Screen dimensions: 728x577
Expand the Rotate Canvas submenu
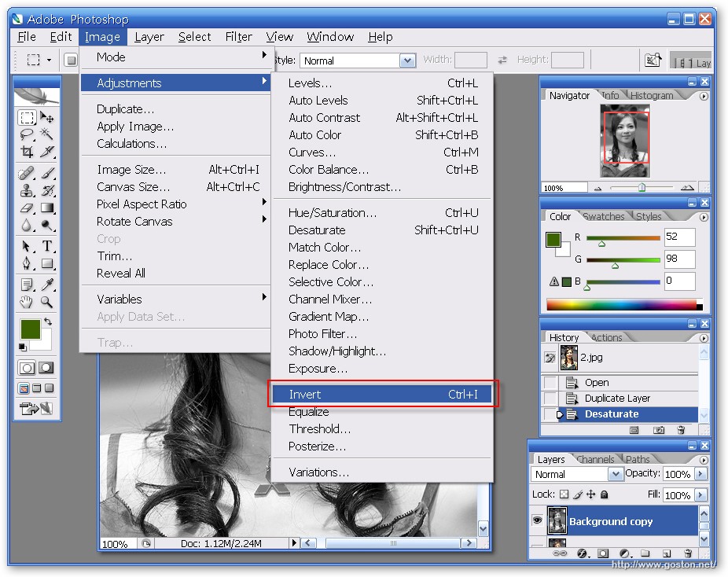tap(176, 222)
